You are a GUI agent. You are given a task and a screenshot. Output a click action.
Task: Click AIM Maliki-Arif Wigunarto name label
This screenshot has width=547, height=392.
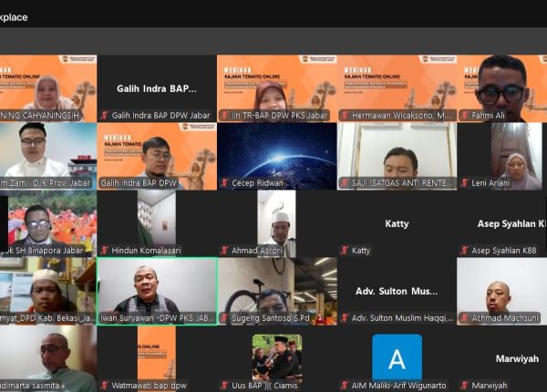pyautogui.click(x=398, y=386)
